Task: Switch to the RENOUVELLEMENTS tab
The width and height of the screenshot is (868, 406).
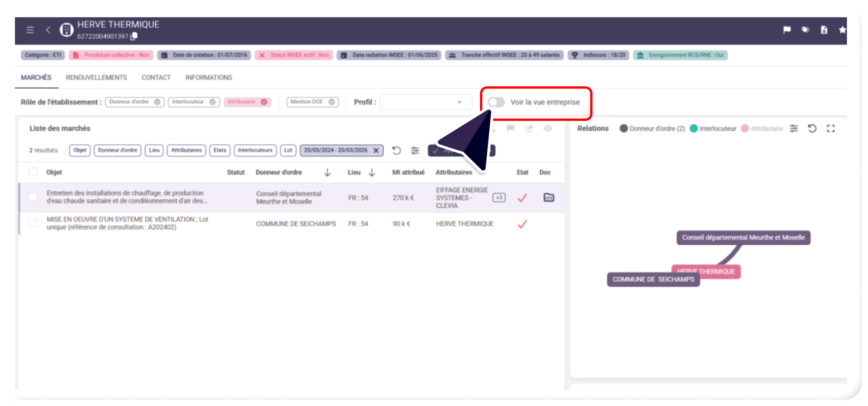Action: [96, 77]
